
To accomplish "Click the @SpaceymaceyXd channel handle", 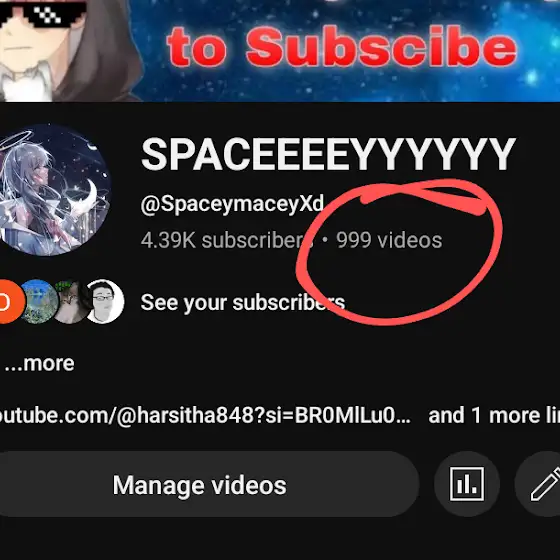I will pos(232,204).
